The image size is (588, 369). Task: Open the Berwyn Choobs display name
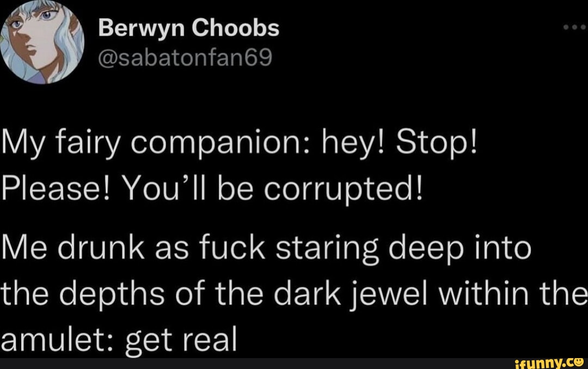point(189,28)
